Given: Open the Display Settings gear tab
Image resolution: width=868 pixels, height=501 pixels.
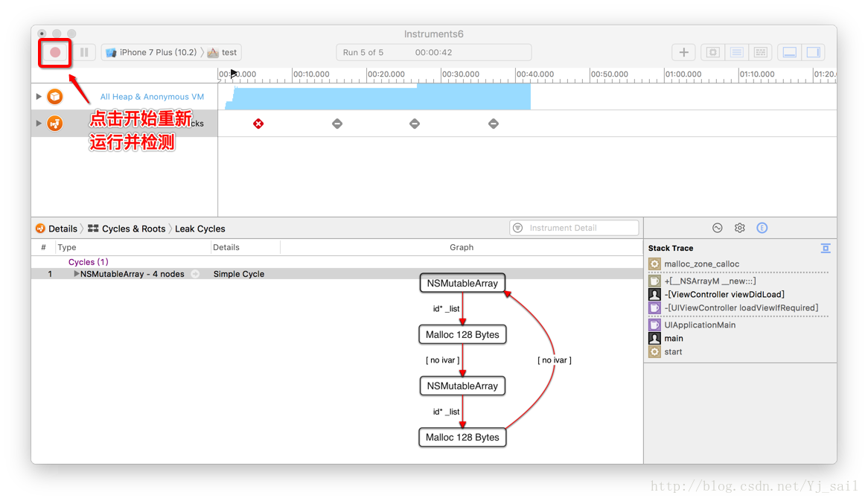Looking at the screenshot, I should coord(739,229).
